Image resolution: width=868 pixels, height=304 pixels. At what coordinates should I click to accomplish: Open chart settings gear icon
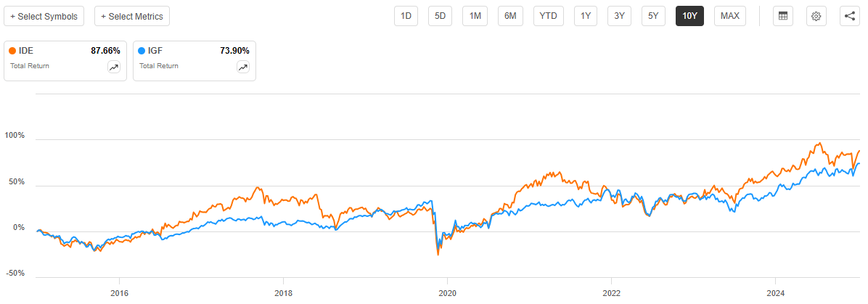pyautogui.click(x=816, y=16)
